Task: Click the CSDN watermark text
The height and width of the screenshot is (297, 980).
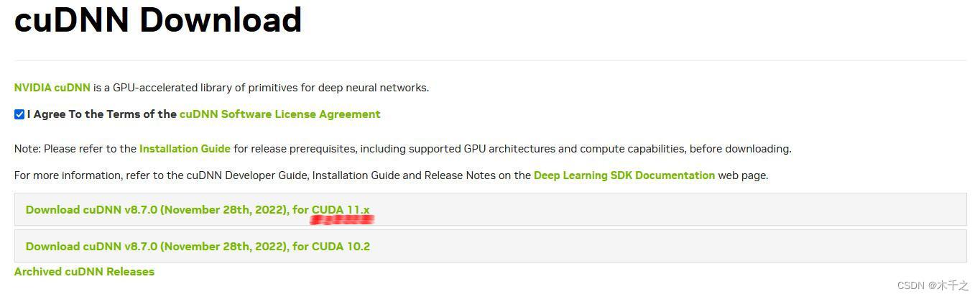Action: [910, 285]
